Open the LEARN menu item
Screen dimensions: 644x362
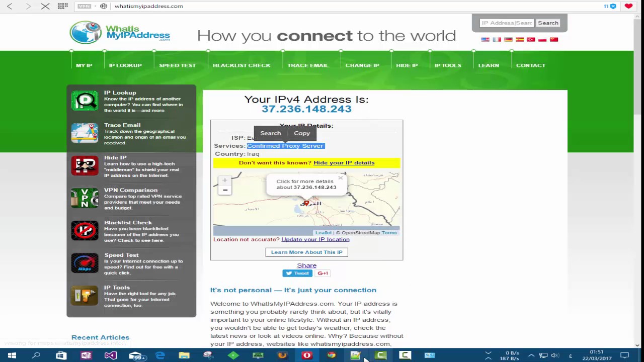point(489,65)
